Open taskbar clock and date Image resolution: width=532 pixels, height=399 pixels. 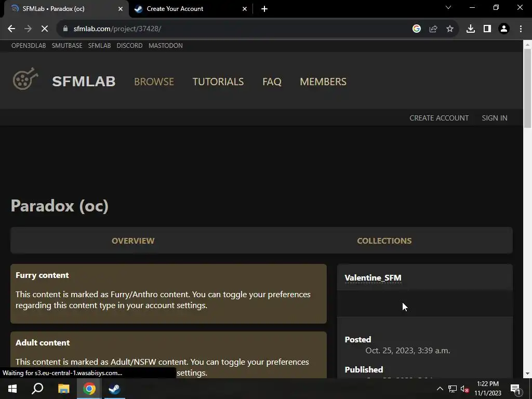tap(488, 389)
